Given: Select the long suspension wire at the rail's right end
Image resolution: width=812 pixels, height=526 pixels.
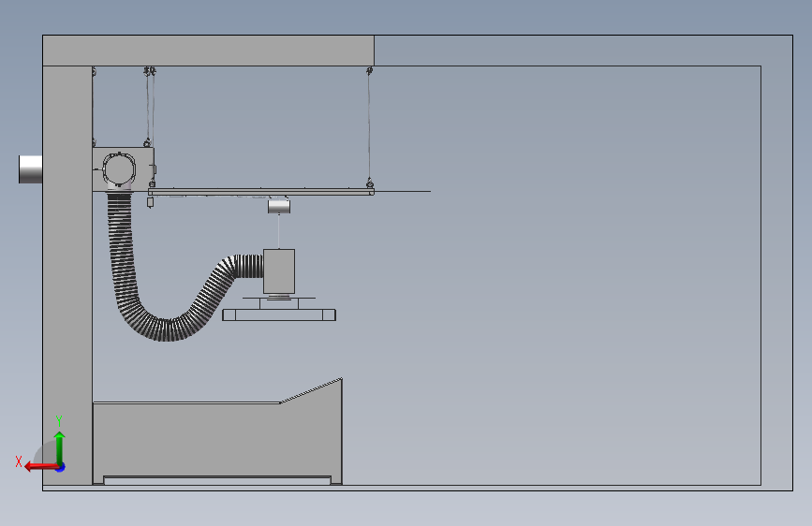Looking at the screenshot, I should 369,127.
